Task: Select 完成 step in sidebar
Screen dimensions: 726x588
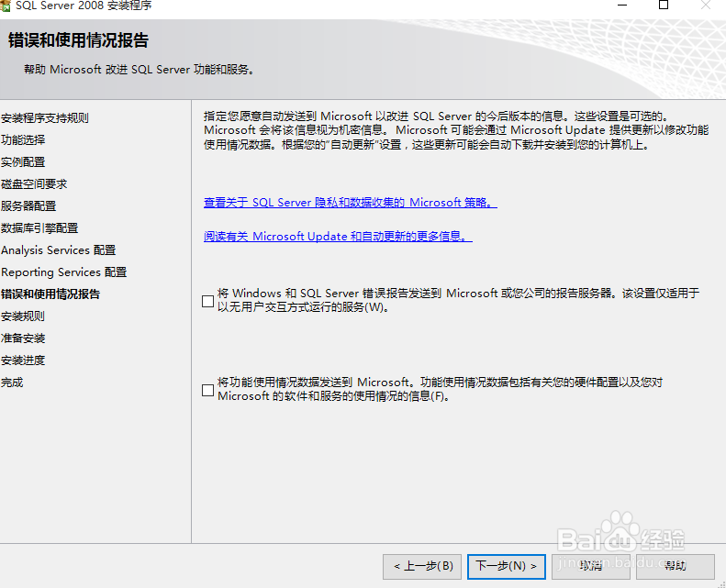Action: [x=12, y=383]
